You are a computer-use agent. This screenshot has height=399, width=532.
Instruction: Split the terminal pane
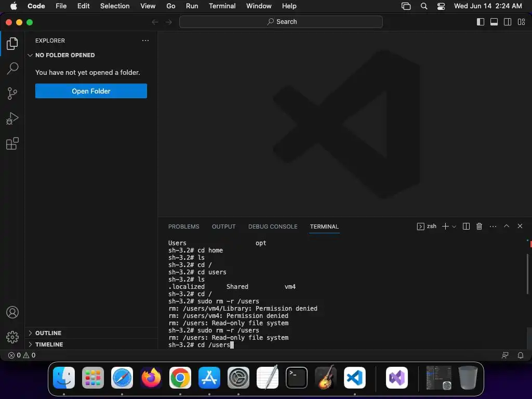(x=466, y=227)
